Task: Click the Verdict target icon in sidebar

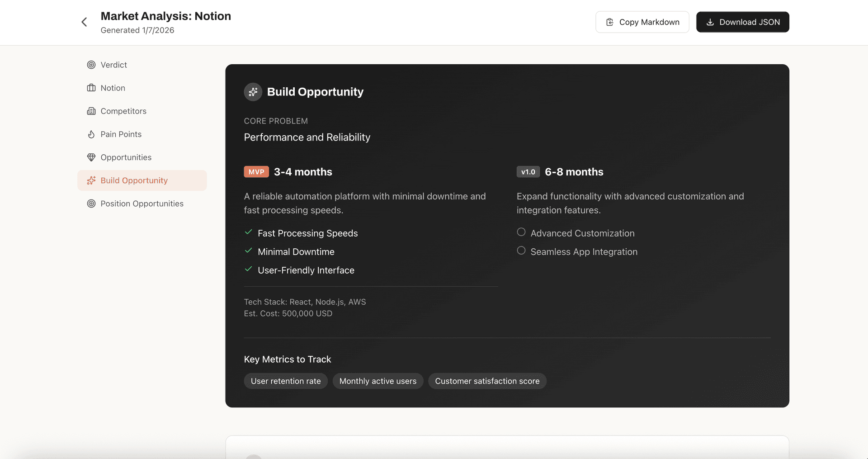Action: [91, 65]
